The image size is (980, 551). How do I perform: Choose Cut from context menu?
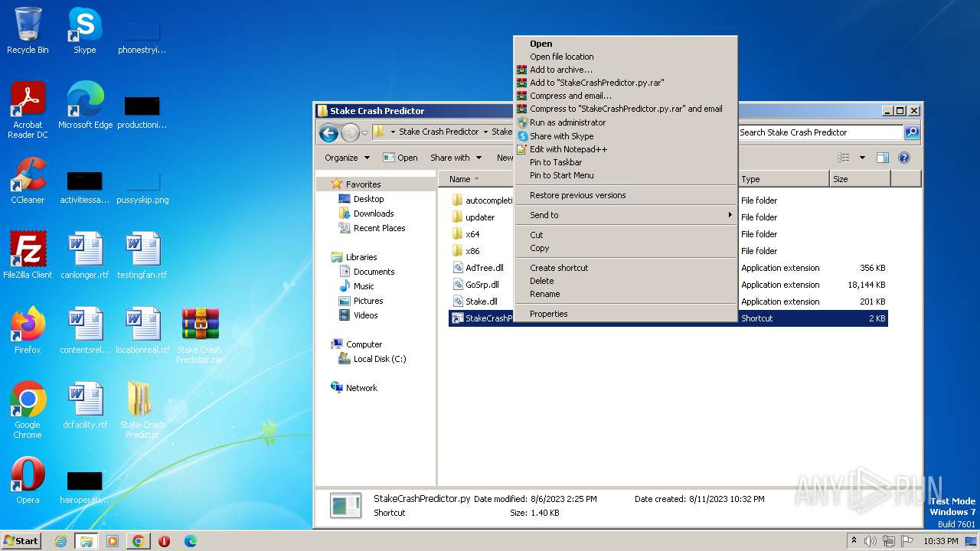coord(625,235)
